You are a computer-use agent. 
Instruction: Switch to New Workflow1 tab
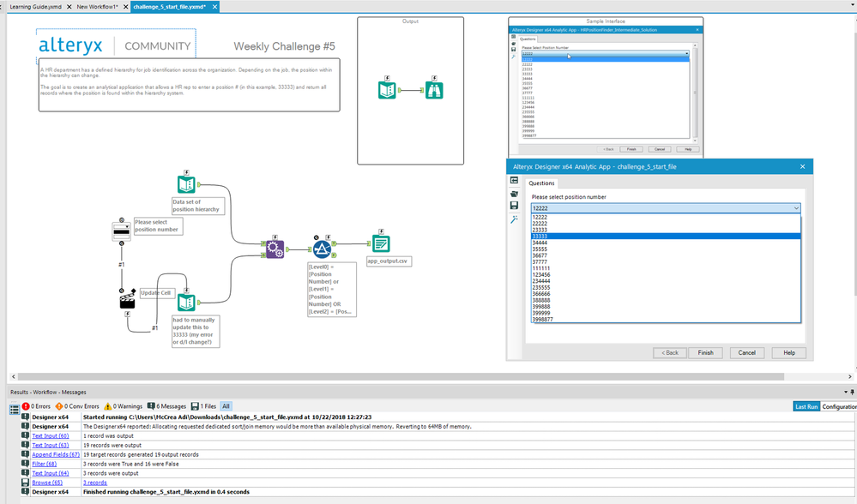coord(97,7)
